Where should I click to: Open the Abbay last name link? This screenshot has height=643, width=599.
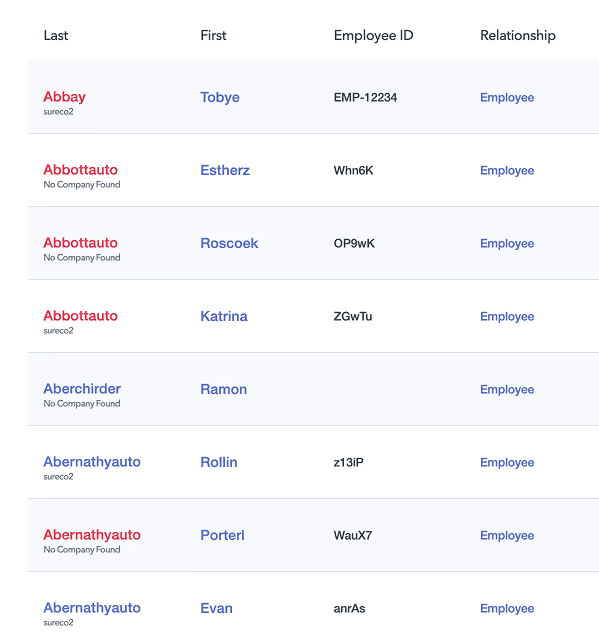(x=64, y=97)
